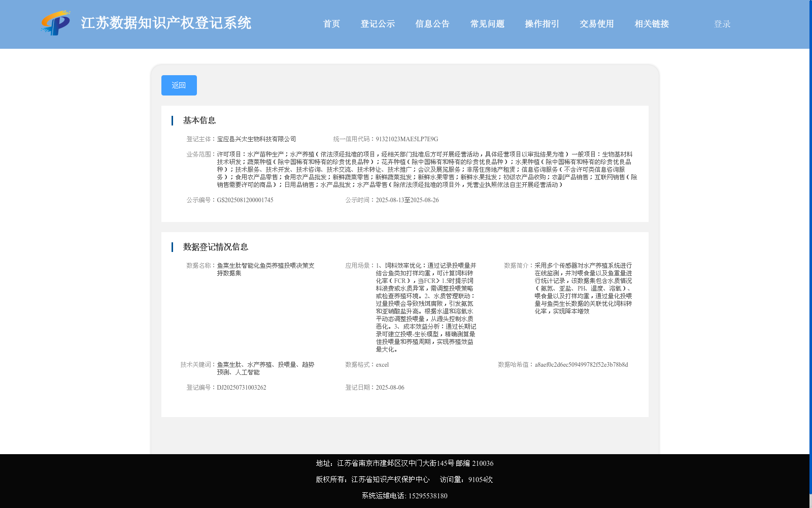Click company name 宝应县兴太生物科技有限公司
Screen dimensions: 812x508
coord(256,139)
